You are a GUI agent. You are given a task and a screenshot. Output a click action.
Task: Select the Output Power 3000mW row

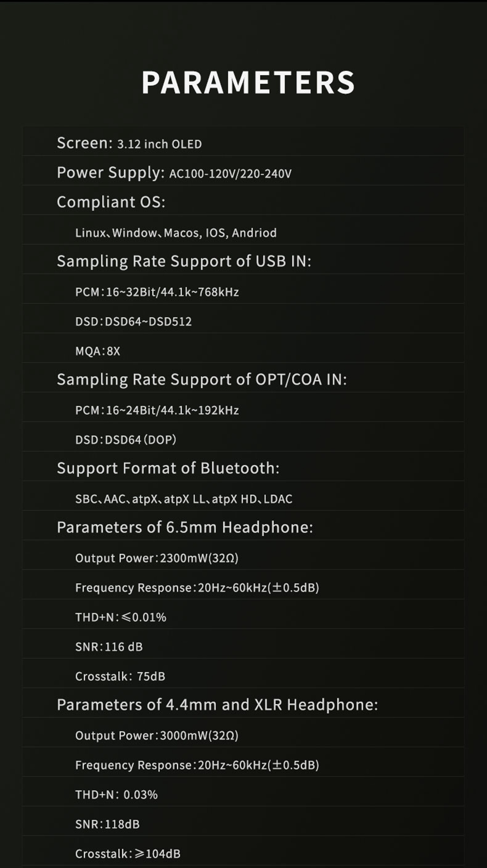tap(157, 736)
